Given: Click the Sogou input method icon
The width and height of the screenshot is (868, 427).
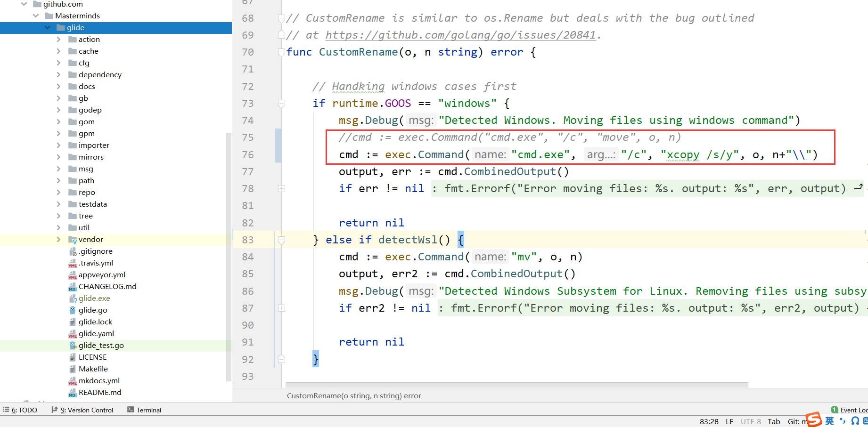Looking at the screenshot, I should [x=813, y=419].
